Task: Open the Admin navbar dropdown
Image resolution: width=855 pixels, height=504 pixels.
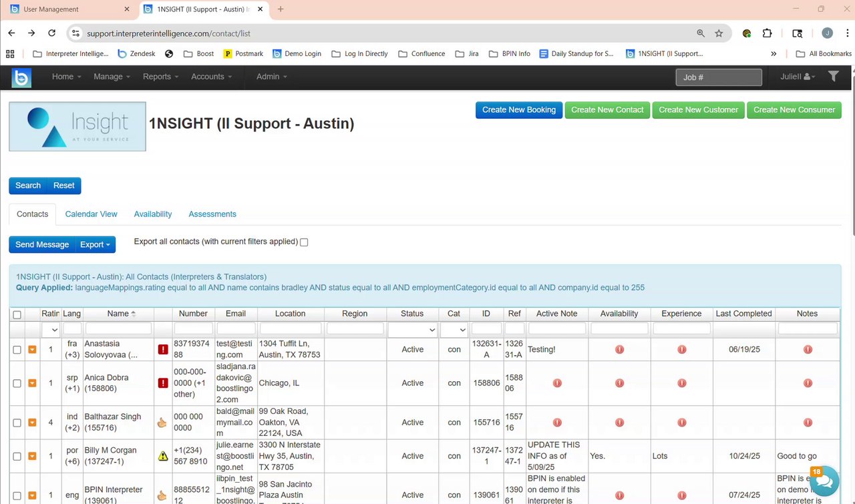Action: [272, 77]
